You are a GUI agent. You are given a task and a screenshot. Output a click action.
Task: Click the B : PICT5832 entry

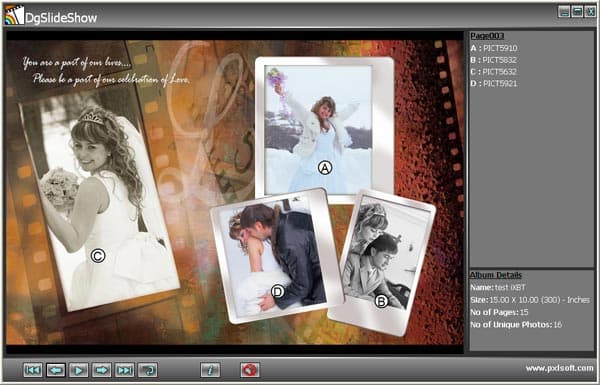click(493, 60)
